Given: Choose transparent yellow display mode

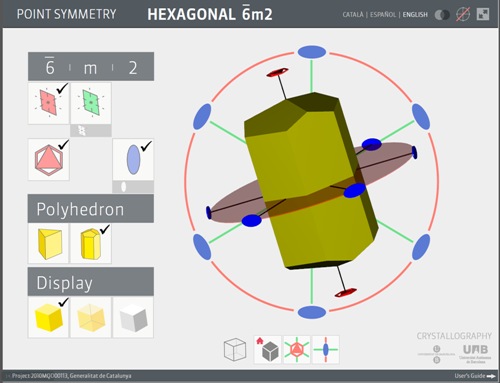Looking at the screenshot, I should pos(91,317).
